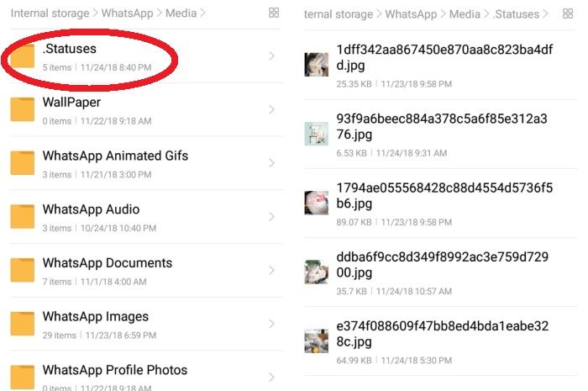588x391 pixels.
Task: Click "3 items | 10/24/18 10:40 PM" details
Action: [99, 228]
